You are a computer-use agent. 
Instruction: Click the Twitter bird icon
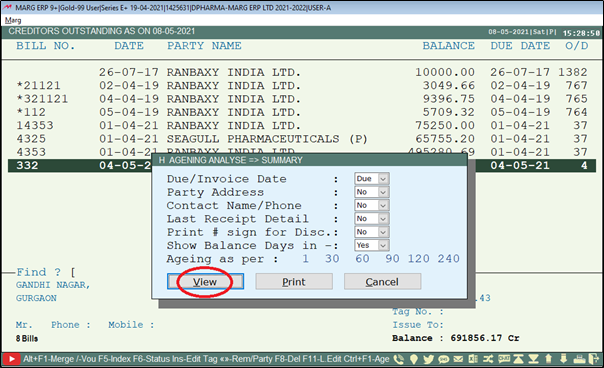[x=429, y=359]
